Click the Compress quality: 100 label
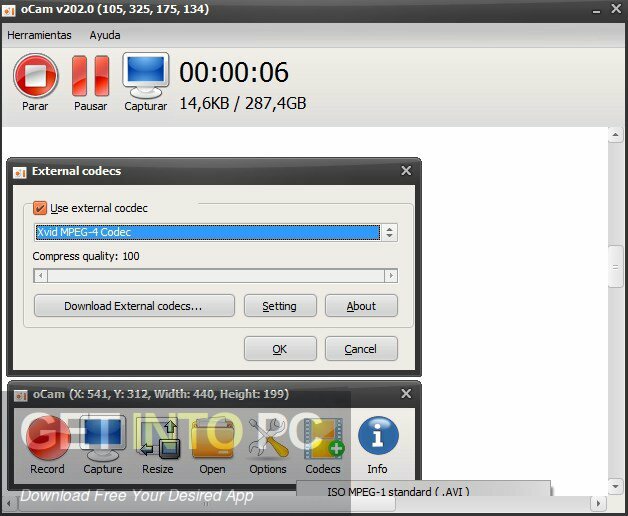Viewport: 628px width, 516px height. 86,256
